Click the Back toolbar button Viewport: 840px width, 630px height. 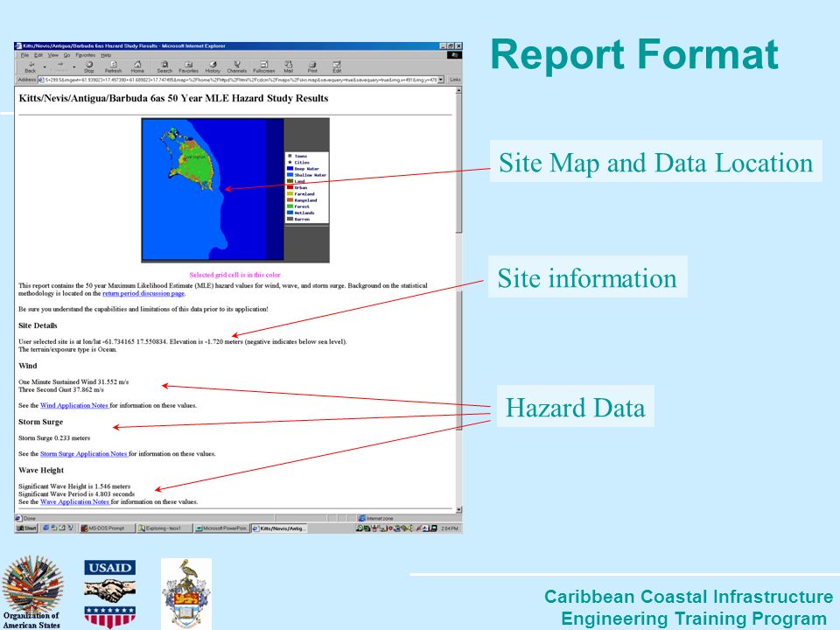tap(31, 67)
